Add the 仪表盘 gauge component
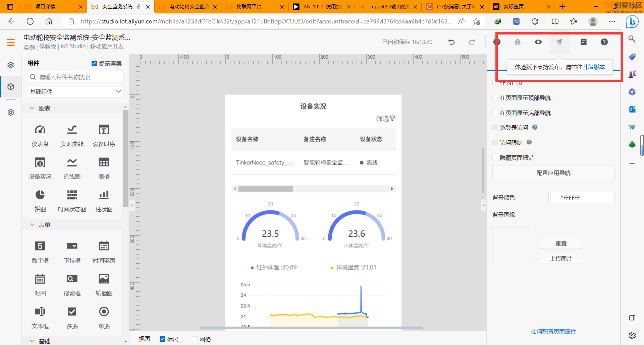644x345 pixels. pos(40,136)
